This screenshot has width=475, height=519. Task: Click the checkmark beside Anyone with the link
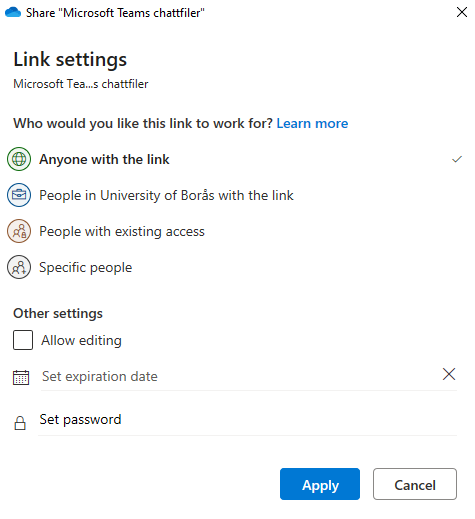457,159
